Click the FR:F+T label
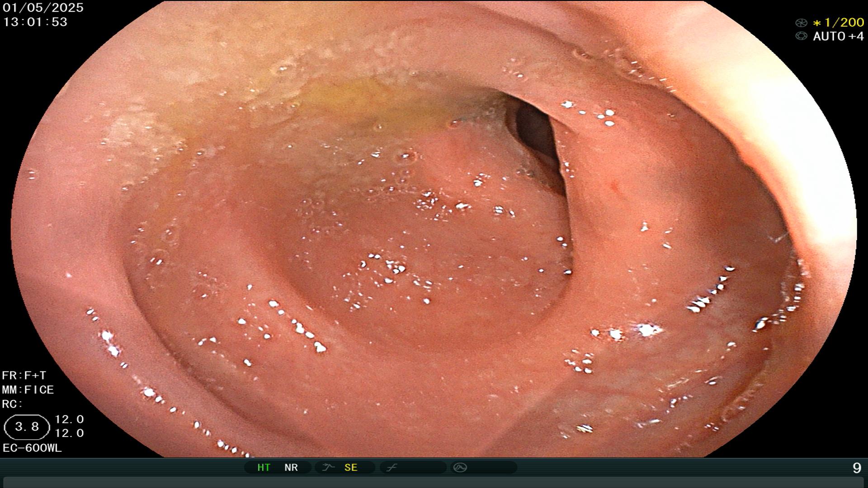868x488 pixels. [x=24, y=375]
